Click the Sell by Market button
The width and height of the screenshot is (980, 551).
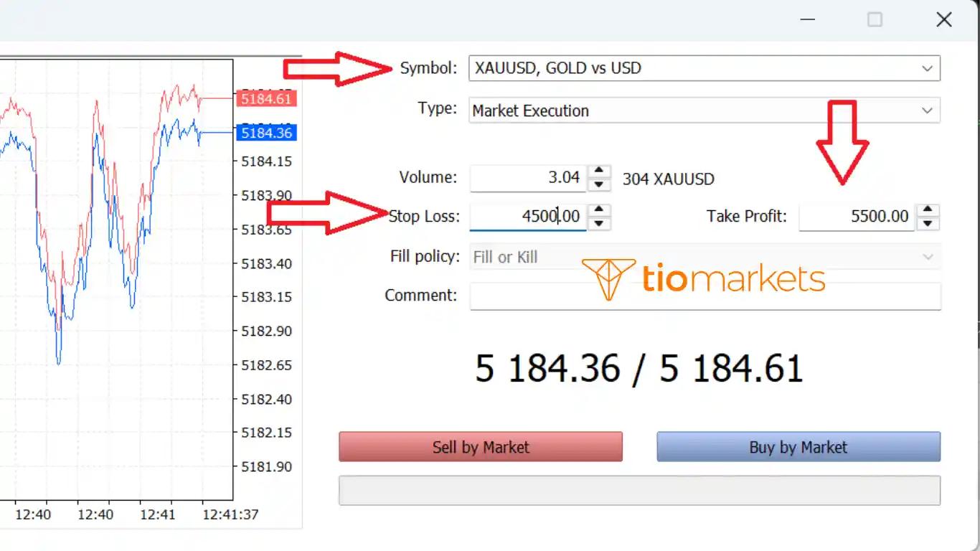click(481, 446)
